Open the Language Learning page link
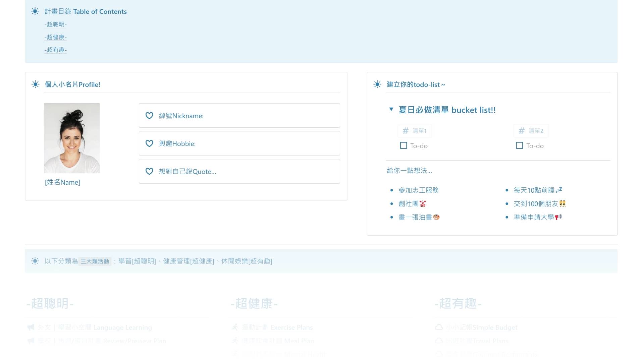 pos(95,327)
